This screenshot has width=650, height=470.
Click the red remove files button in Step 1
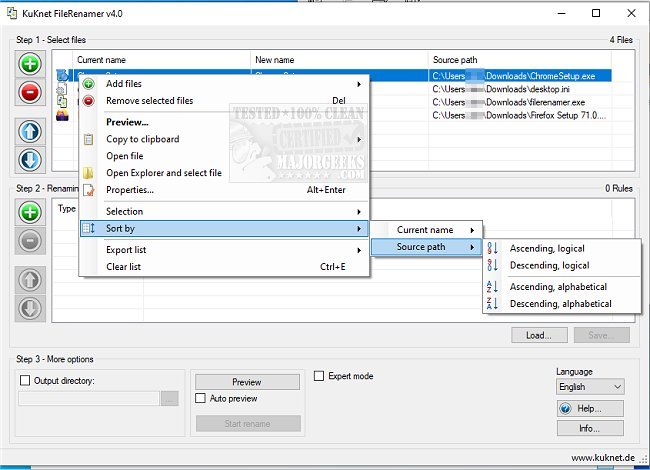click(30, 92)
